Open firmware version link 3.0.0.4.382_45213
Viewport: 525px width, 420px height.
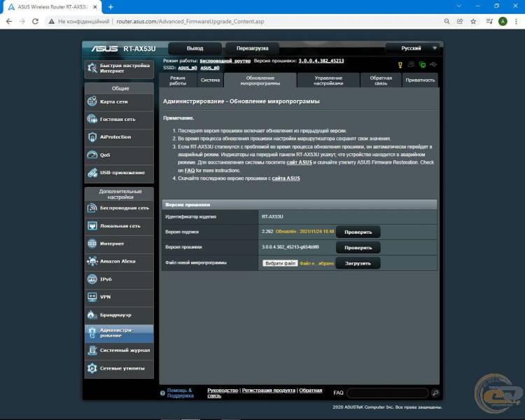321,61
